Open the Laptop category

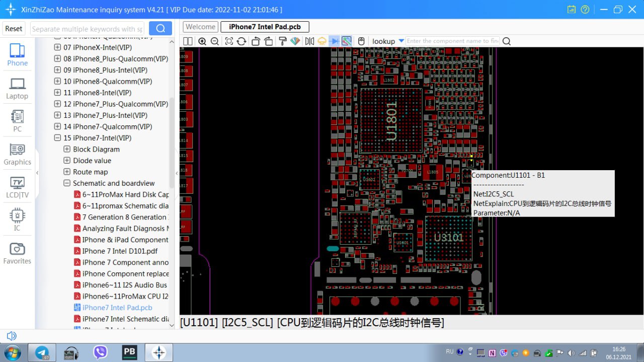tap(17, 89)
